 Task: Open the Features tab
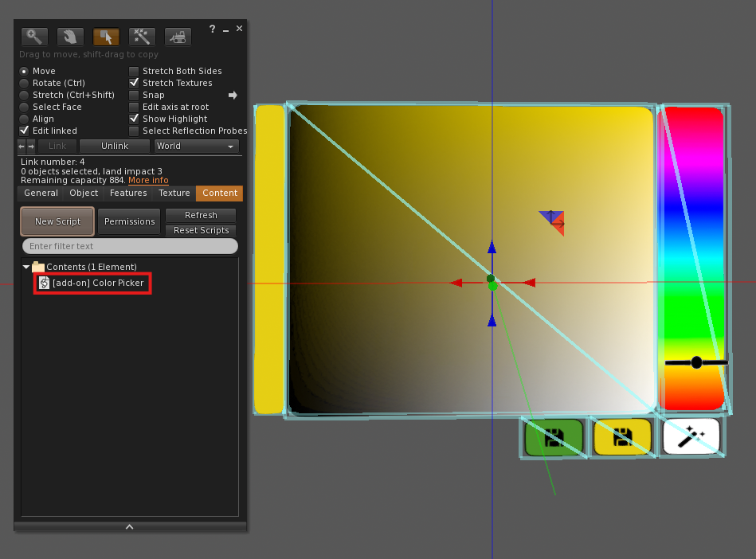pos(128,193)
